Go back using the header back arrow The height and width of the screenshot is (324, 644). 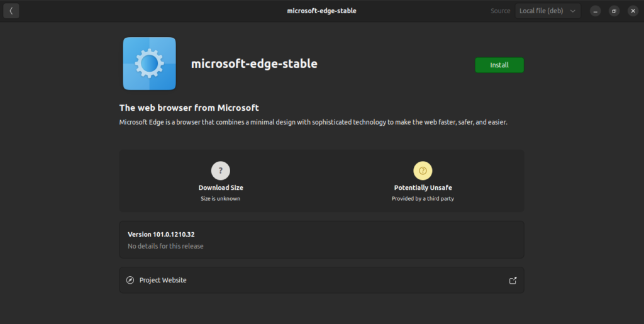[x=11, y=11]
